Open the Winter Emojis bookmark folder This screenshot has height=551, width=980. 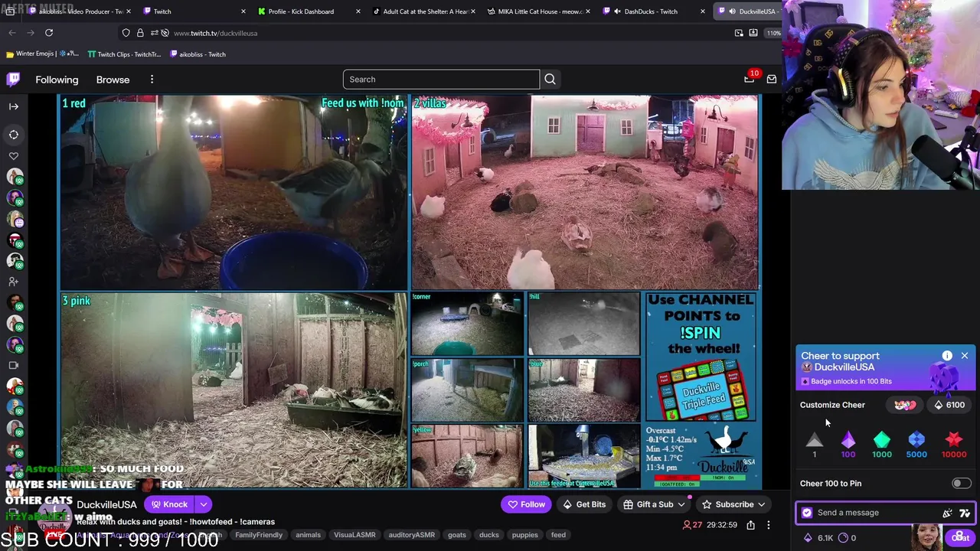42,54
